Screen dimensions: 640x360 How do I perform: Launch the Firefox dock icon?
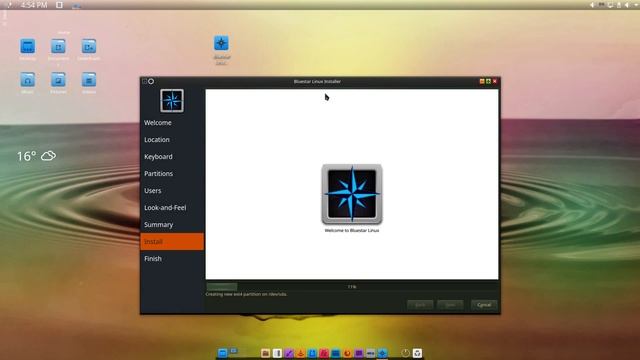(347, 353)
